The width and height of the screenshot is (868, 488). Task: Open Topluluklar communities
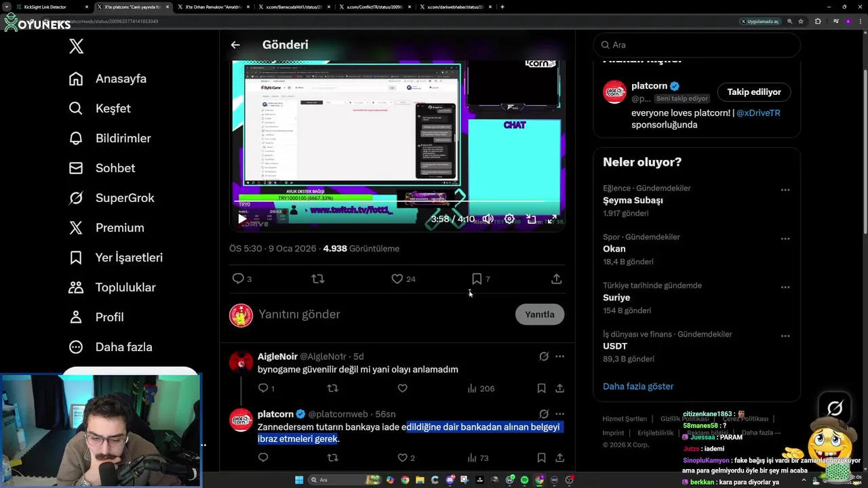pos(112,287)
